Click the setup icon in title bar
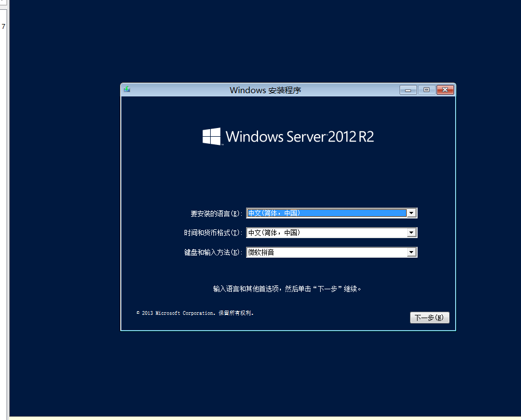Image resolution: width=521 pixels, height=420 pixels. tap(127, 89)
